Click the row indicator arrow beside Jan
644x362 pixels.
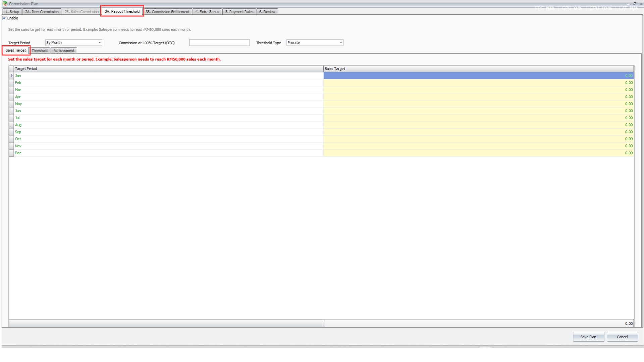pyautogui.click(x=11, y=76)
